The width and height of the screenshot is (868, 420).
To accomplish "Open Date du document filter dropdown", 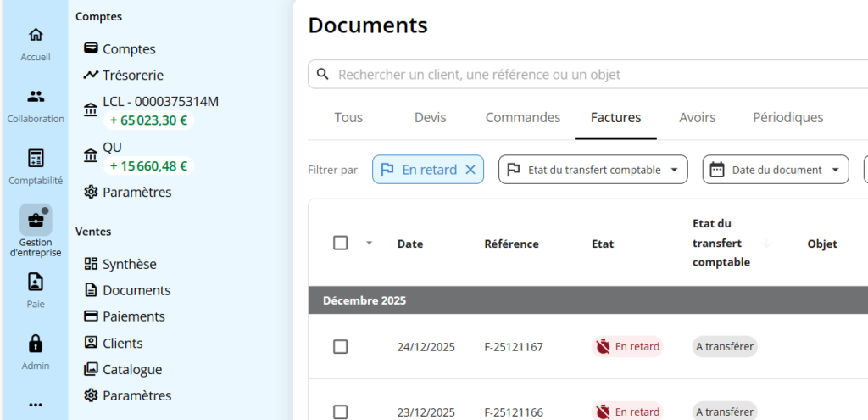I will click(776, 170).
